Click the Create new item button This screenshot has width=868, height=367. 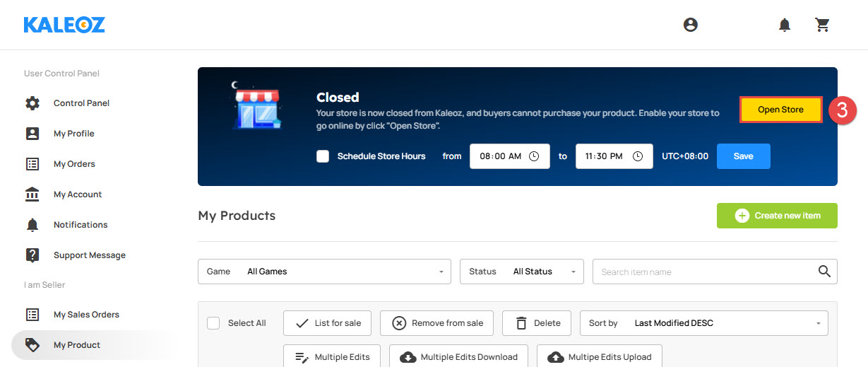point(777,216)
